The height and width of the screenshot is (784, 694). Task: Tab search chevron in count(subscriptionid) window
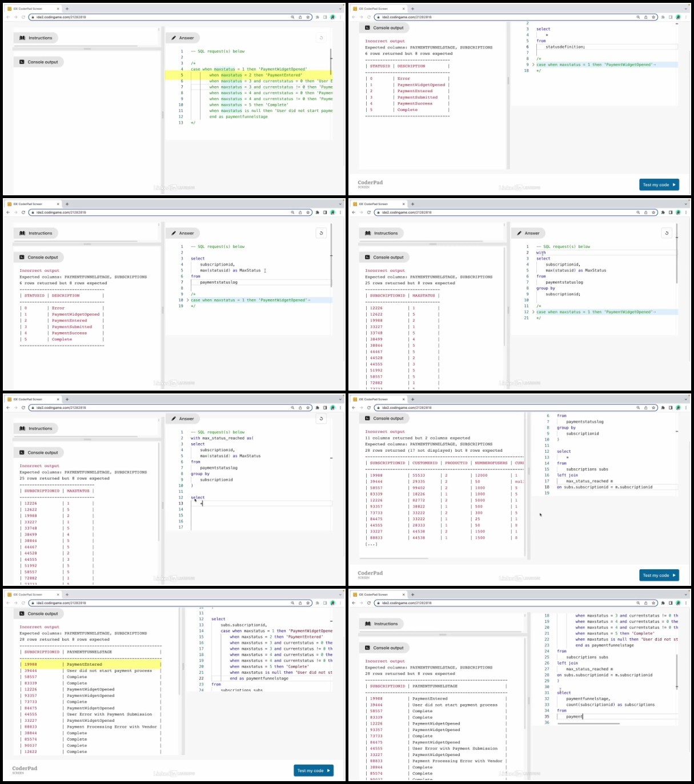pyautogui.click(x=686, y=594)
